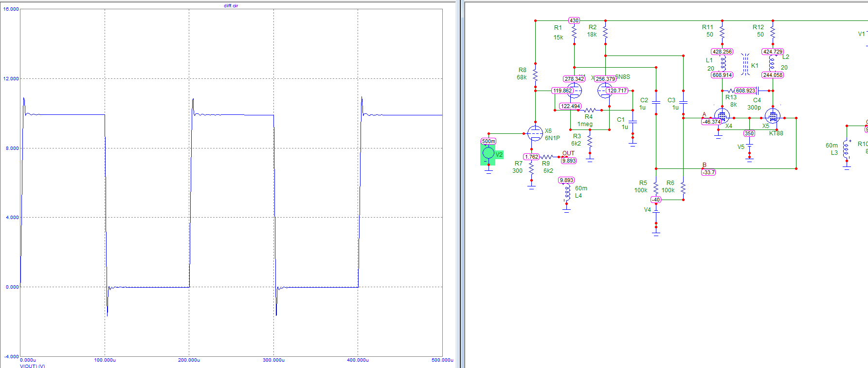Click the 9.893 tag above inductor L4
This screenshot has height=368, width=868.
566,180
